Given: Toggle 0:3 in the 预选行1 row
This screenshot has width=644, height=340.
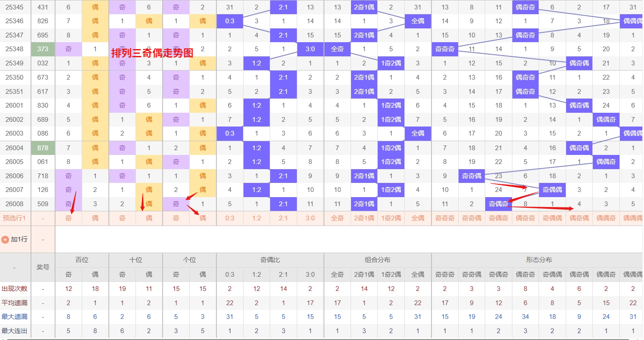Looking at the screenshot, I should [x=230, y=218].
